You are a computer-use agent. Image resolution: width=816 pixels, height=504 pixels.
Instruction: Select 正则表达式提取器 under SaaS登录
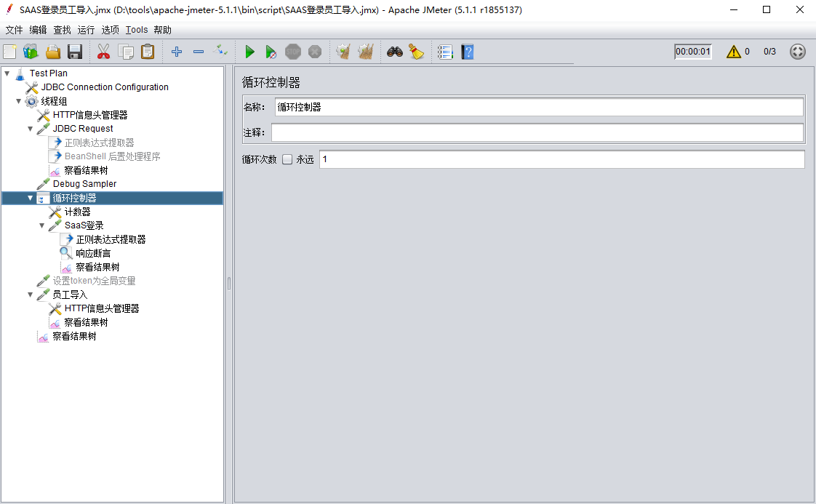[111, 239]
